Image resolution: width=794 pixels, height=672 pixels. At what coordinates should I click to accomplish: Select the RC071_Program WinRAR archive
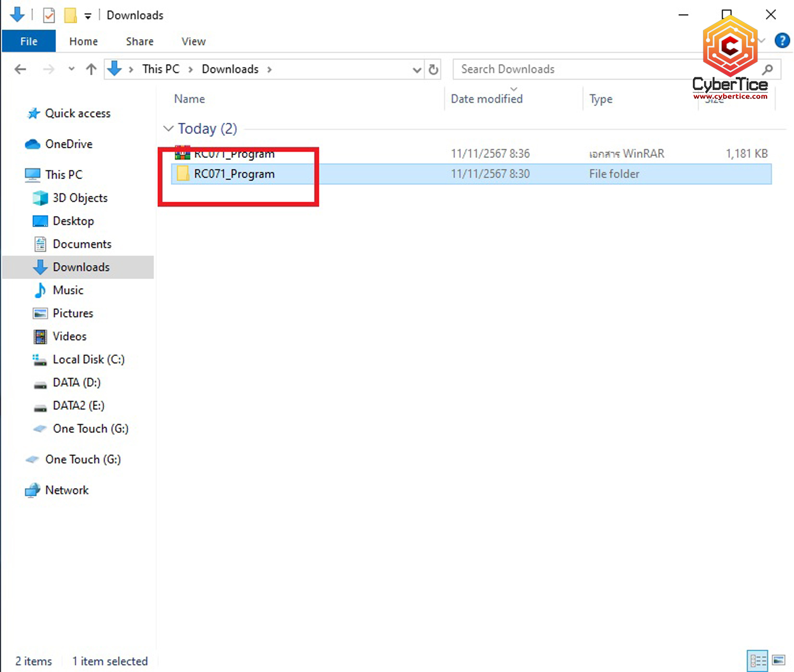[234, 154]
